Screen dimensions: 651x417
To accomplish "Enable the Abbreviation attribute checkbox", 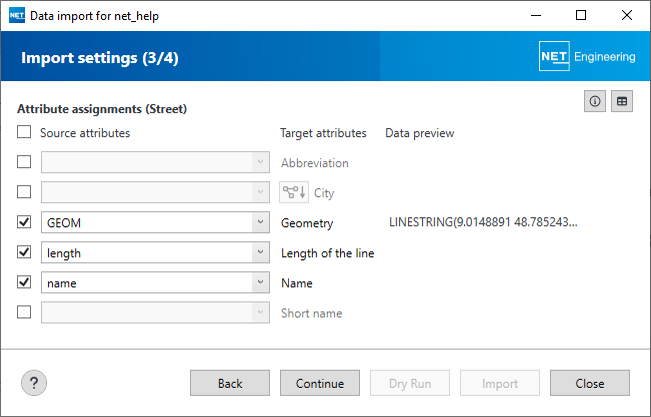I will 24,163.
